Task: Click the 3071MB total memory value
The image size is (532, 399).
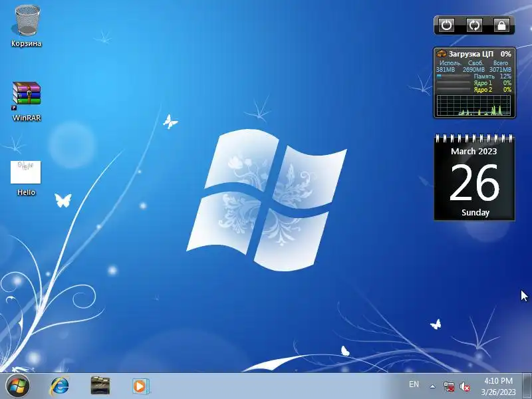Action: [501, 70]
